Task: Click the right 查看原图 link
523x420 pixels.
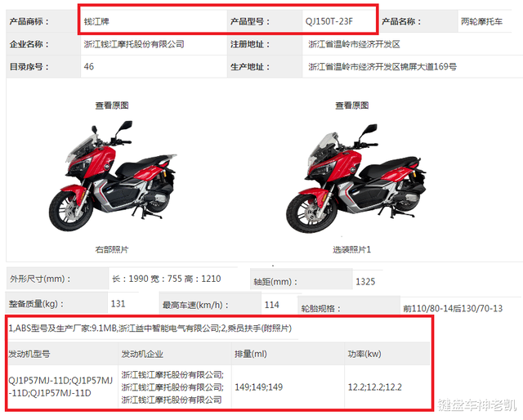Action: [x=352, y=105]
